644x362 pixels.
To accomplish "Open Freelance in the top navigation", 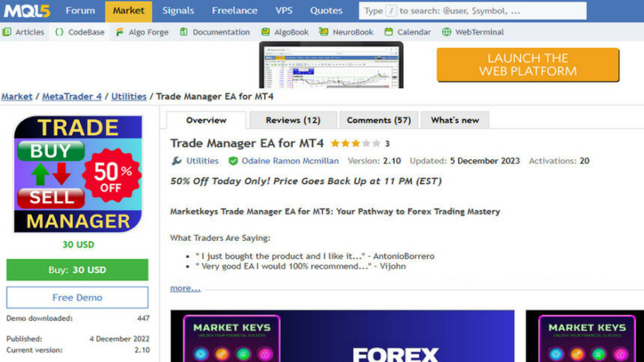I will pos(234,11).
